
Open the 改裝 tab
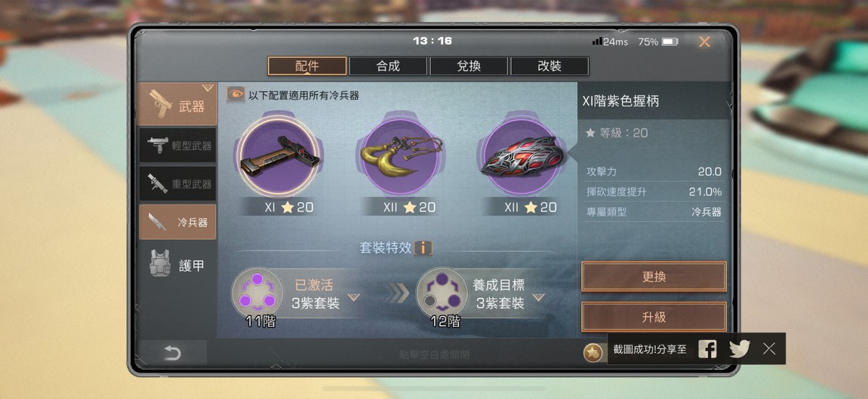[549, 66]
